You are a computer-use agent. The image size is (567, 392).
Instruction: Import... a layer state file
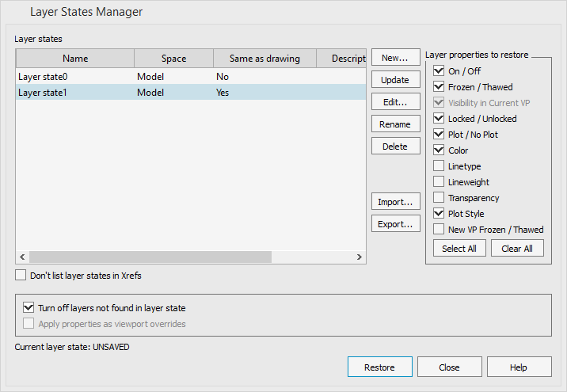coord(395,202)
